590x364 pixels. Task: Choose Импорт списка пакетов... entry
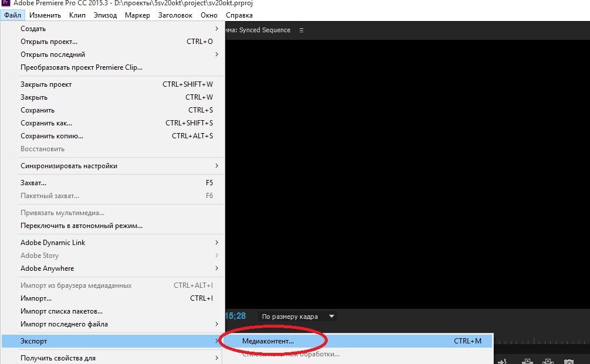(x=113, y=311)
